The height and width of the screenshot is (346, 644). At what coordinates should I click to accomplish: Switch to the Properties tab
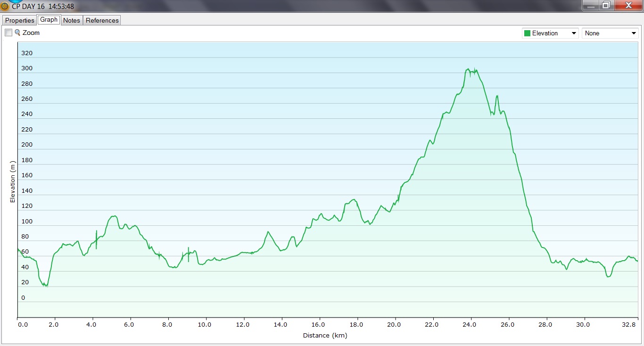click(x=20, y=20)
